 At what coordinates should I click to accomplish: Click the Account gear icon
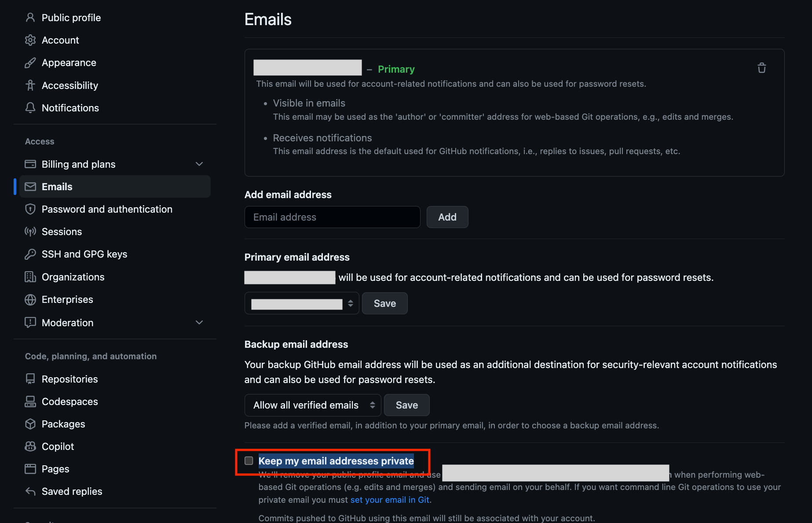click(30, 40)
